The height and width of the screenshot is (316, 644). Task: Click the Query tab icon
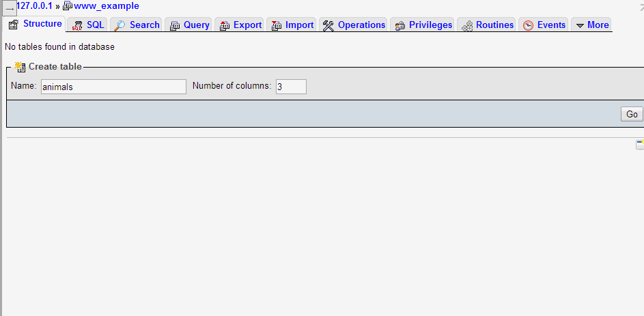click(x=175, y=25)
